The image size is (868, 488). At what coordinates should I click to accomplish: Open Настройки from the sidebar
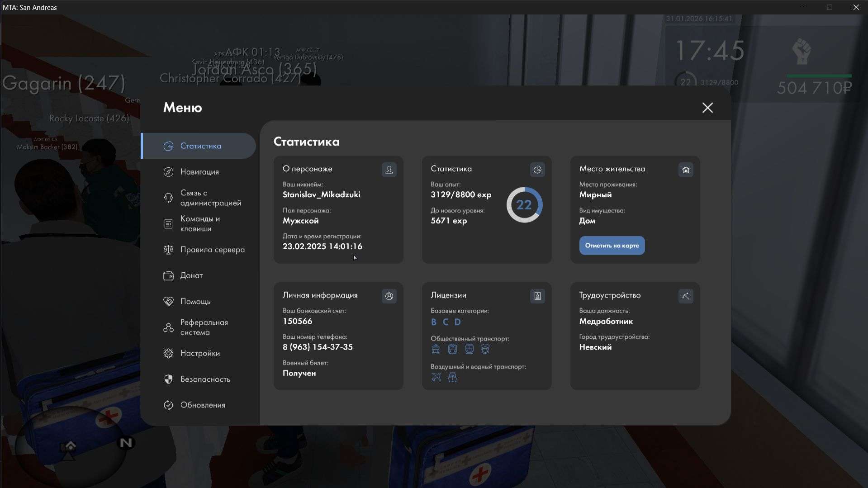199,353
